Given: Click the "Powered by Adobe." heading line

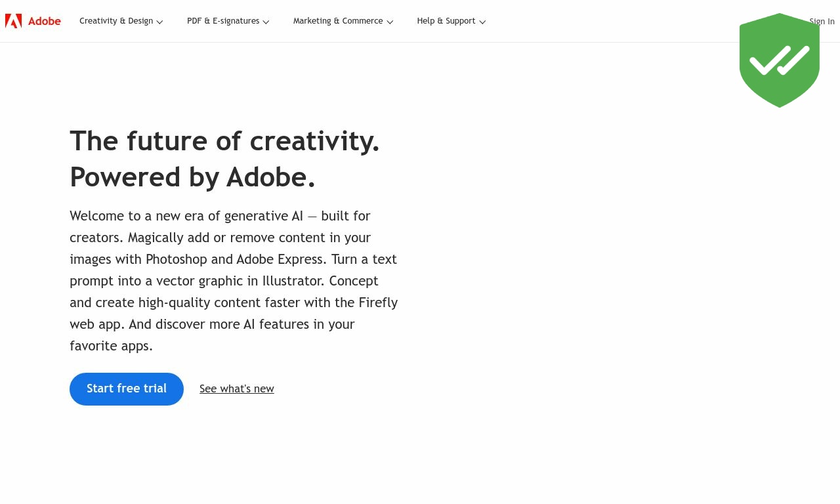Looking at the screenshot, I should coord(192,177).
